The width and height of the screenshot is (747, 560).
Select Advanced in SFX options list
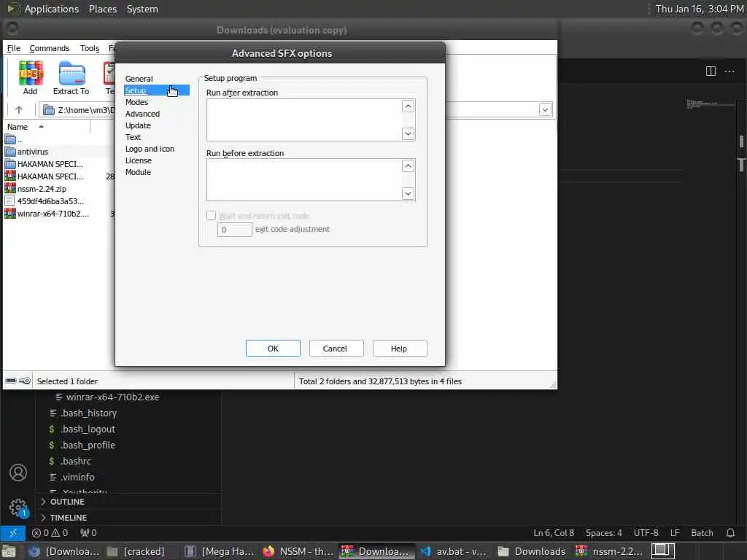[x=142, y=114]
